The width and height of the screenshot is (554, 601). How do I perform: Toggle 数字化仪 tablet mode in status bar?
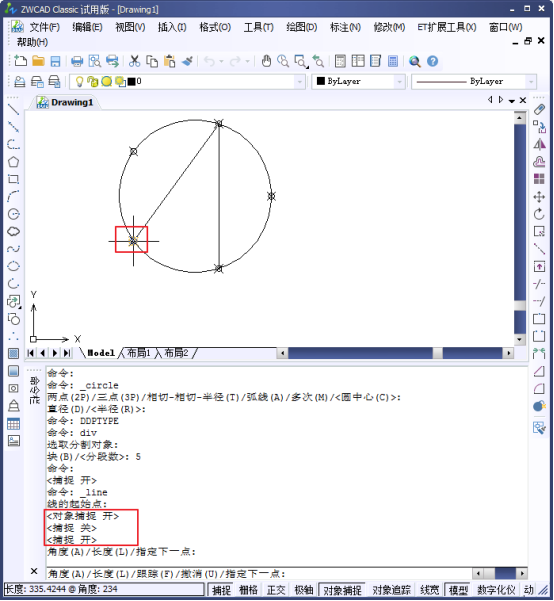click(x=496, y=590)
